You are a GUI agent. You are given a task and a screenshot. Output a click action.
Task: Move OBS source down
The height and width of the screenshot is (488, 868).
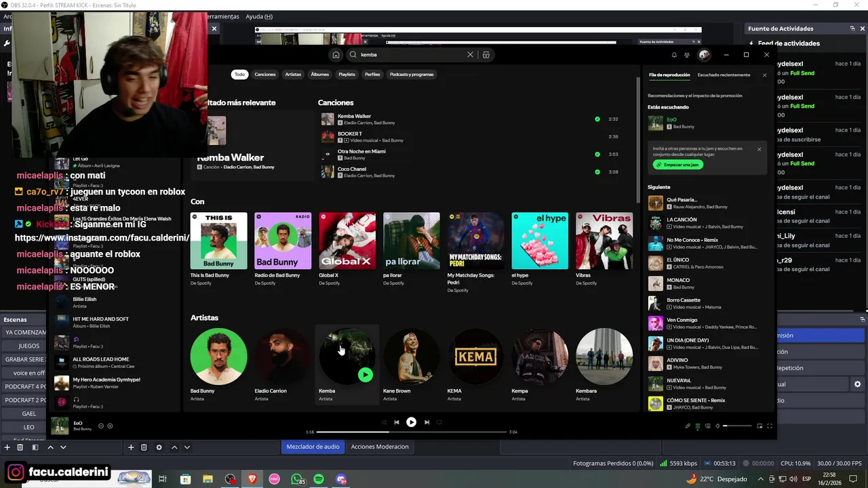[186, 447]
